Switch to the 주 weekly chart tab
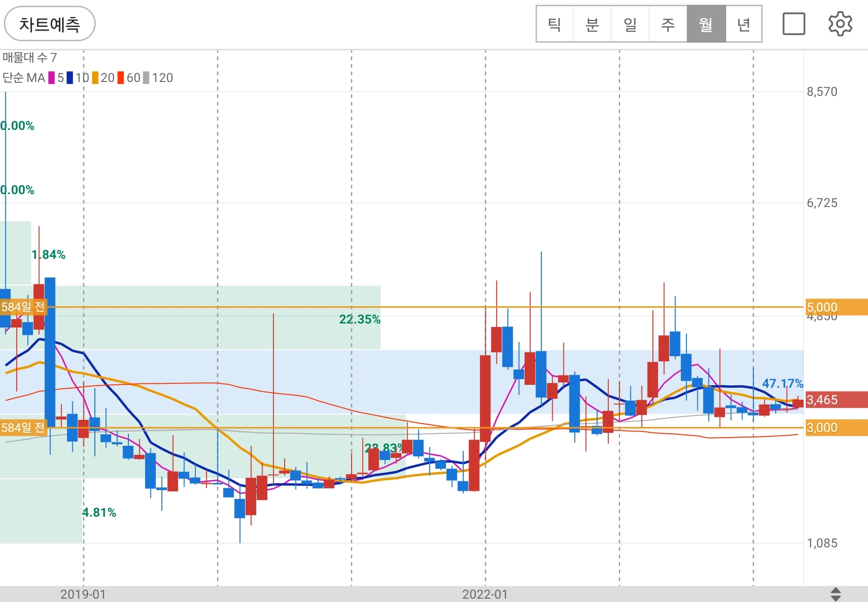Image resolution: width=868 pixels, height=602 pixels. [668, 24]
